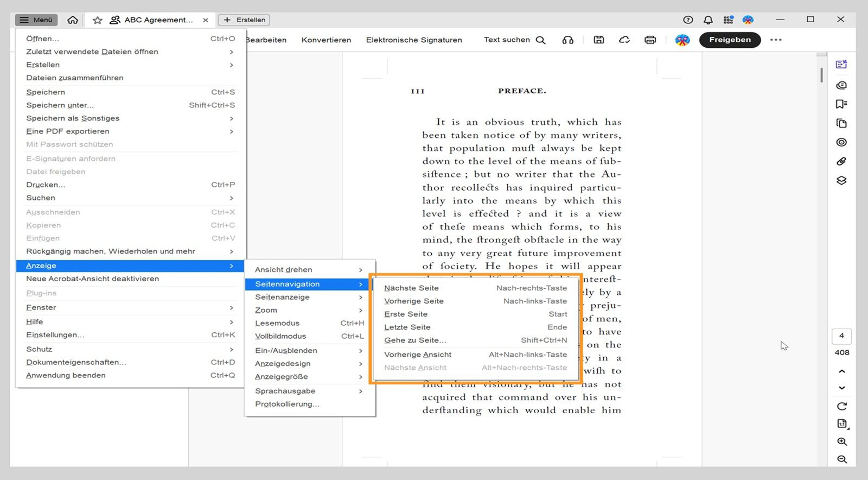Choose Nächste Seite

tap(475, 288)
